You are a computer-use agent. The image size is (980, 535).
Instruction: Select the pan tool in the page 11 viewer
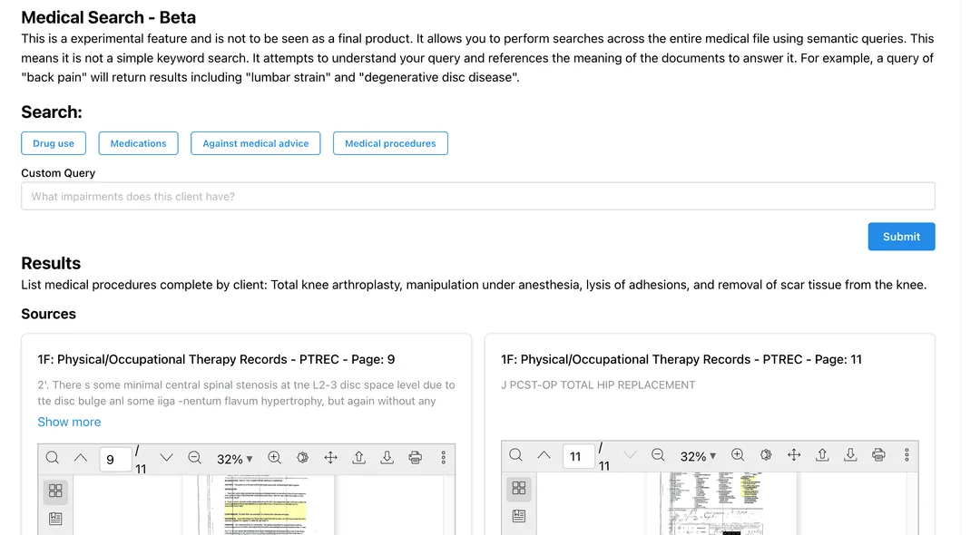click(793, 455)
